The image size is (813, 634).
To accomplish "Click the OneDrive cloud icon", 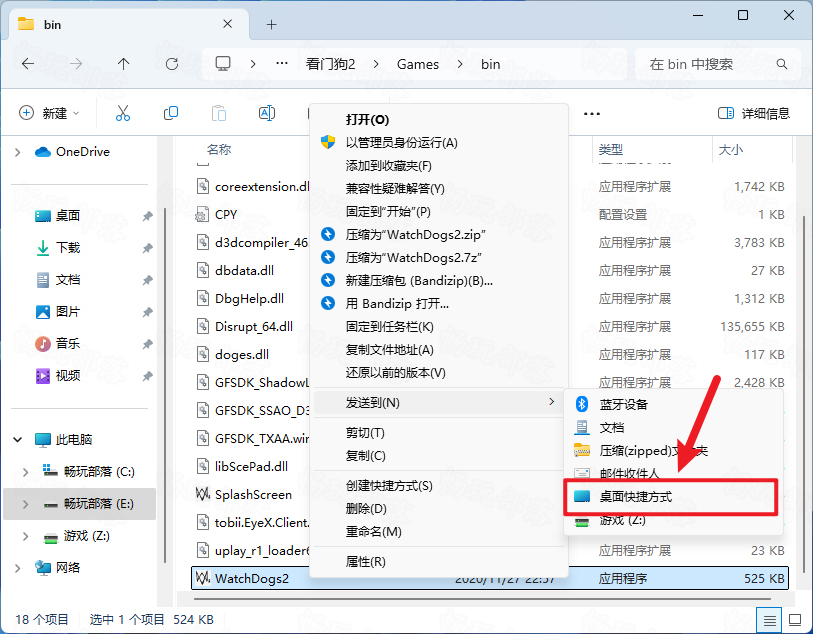I will point(43,152).
